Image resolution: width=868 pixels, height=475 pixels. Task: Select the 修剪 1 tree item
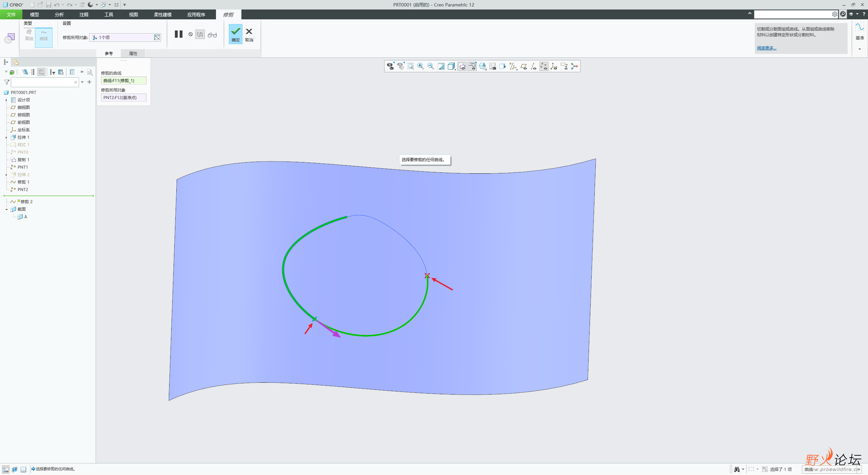pyautogui.click(x=23, y=182)
